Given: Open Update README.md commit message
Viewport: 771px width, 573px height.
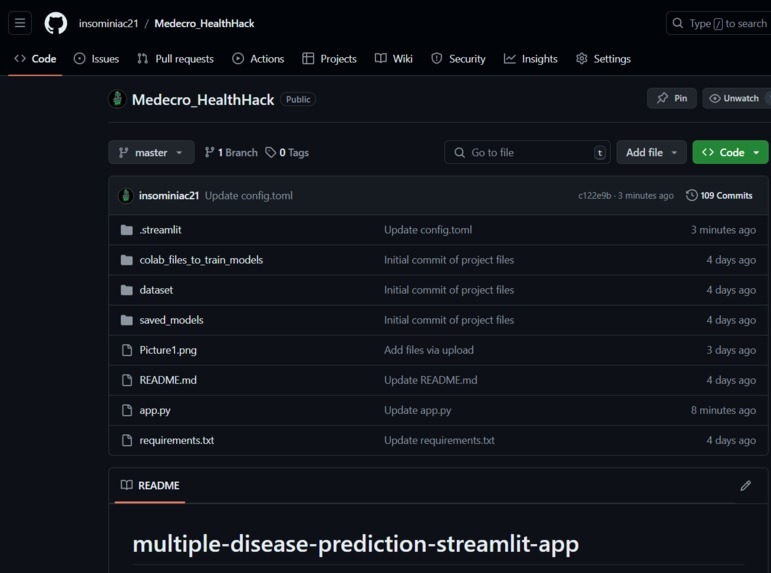Looking at the screenshot, I should (x=430, y=380).
